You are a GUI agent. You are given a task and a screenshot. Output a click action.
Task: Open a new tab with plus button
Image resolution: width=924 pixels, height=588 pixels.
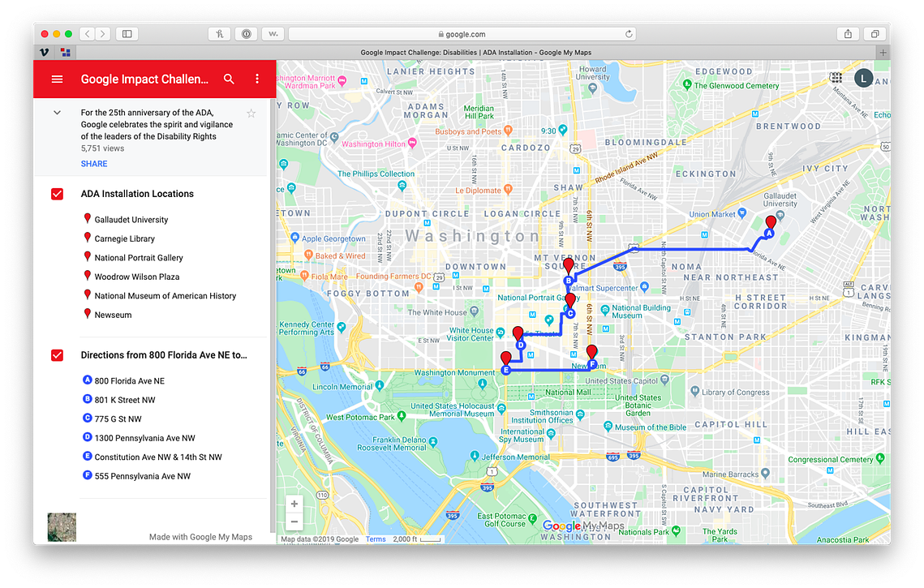point(883,53)
